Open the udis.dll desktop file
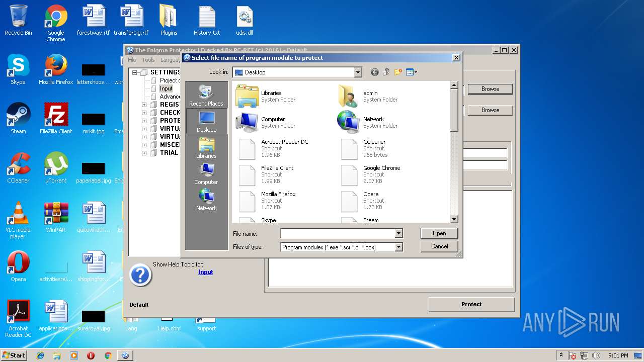644x362 pixels. [245, 21]
